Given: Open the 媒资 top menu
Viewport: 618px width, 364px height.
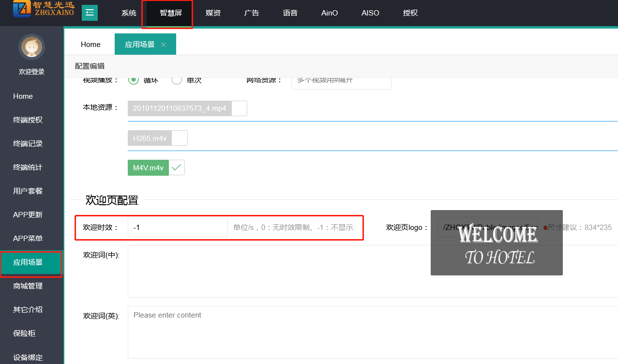Looking at the screenshot, I should point(213,13).
